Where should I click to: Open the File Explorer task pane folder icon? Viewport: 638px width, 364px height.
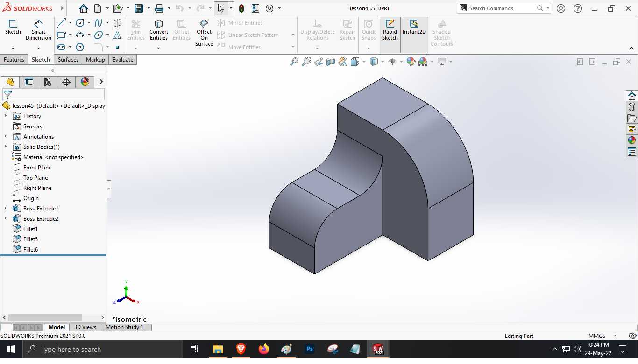coord(632,118)
